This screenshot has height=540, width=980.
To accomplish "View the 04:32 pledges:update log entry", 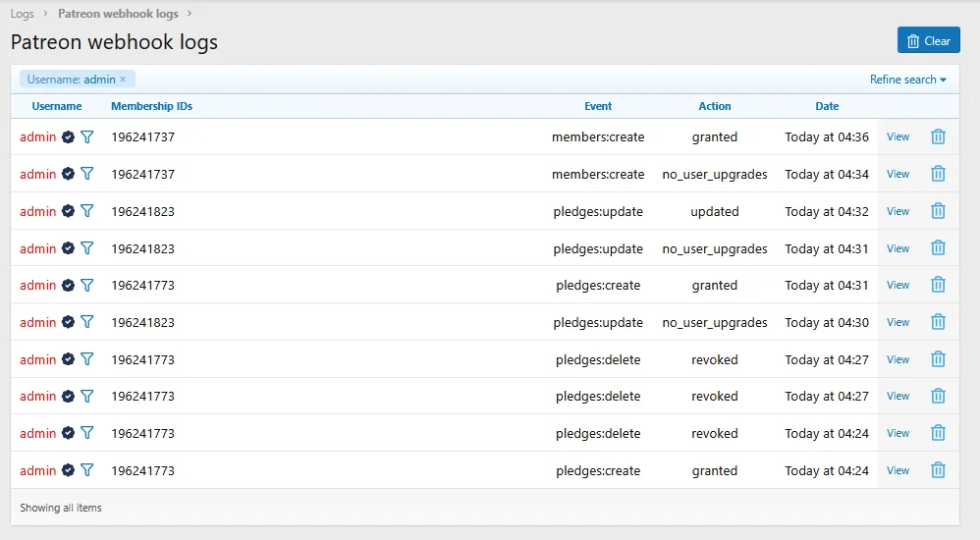I will tap(898, 211).
